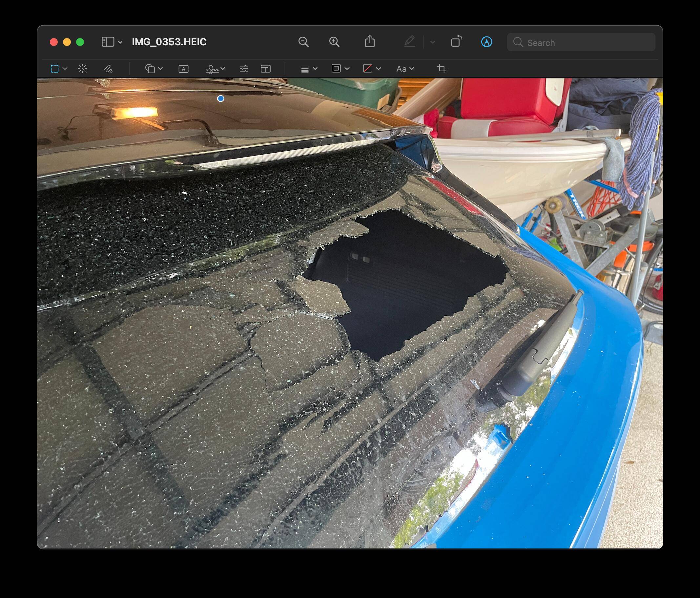Click the zoom in magnifier icon
Image resolution: width=700 pixels, height=598 pixels.
pos(334,42)
